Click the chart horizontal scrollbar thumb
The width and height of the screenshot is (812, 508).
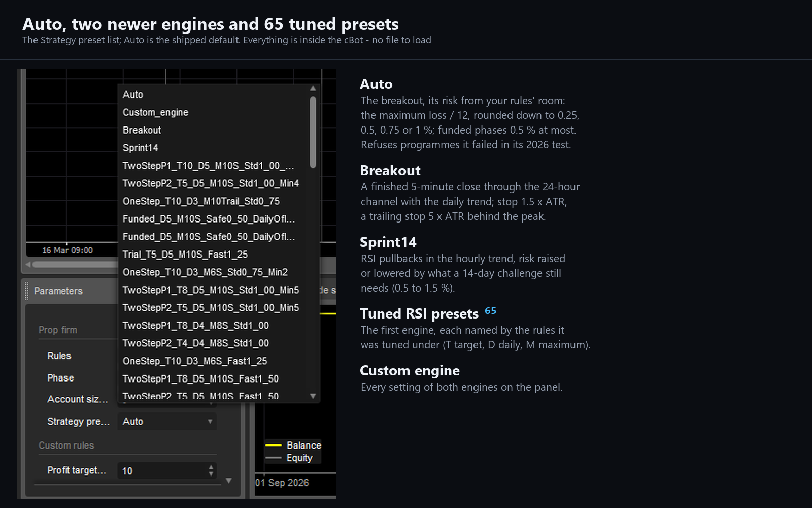pos(75,264)
